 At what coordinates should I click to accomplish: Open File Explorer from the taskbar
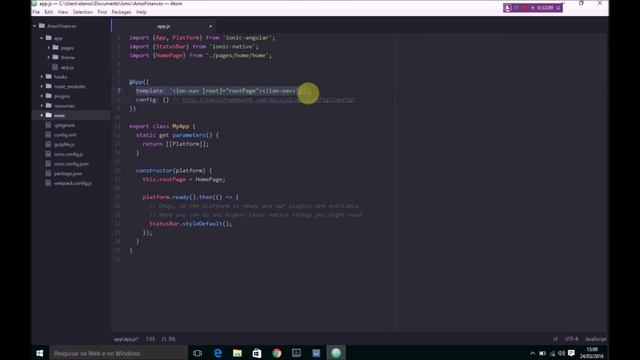click(237, 353)
